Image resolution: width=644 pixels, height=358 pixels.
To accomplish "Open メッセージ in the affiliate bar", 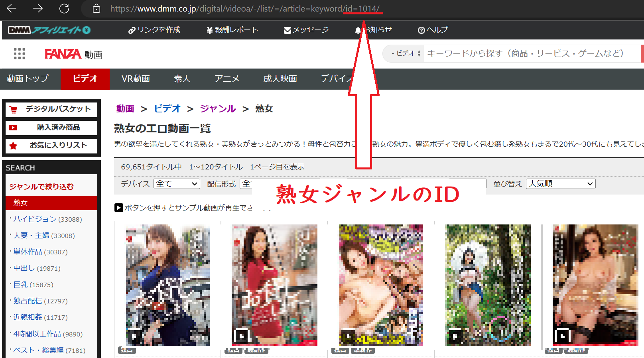I will pyautogui.click(x=306, y=30).
